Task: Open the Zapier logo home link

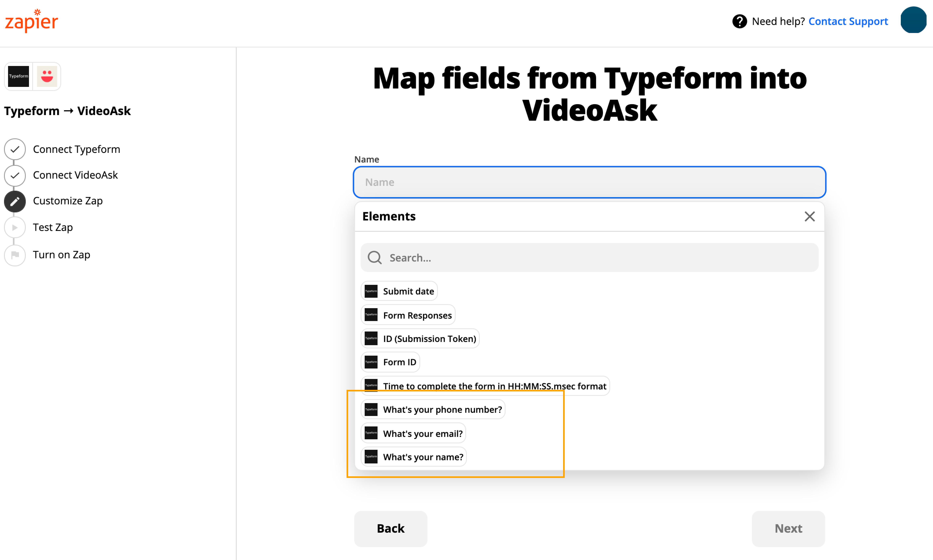Action: (31, 21)
